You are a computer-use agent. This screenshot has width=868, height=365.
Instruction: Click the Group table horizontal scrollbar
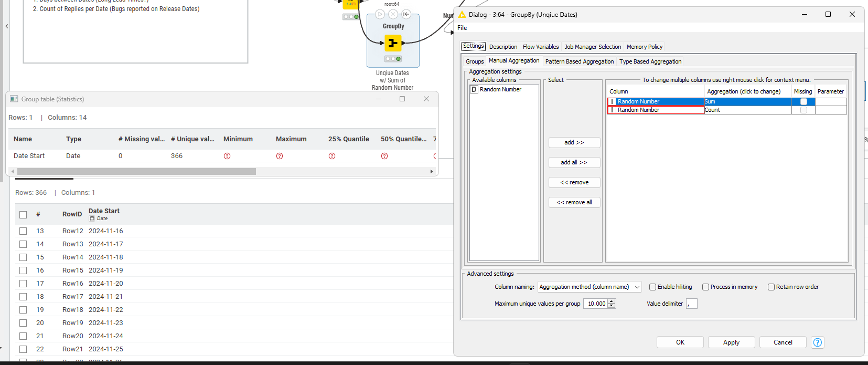tap(136, 171)
